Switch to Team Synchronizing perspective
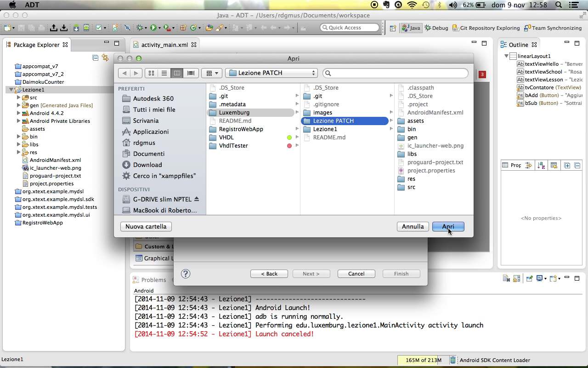588x368 pixels. (553, 28)
